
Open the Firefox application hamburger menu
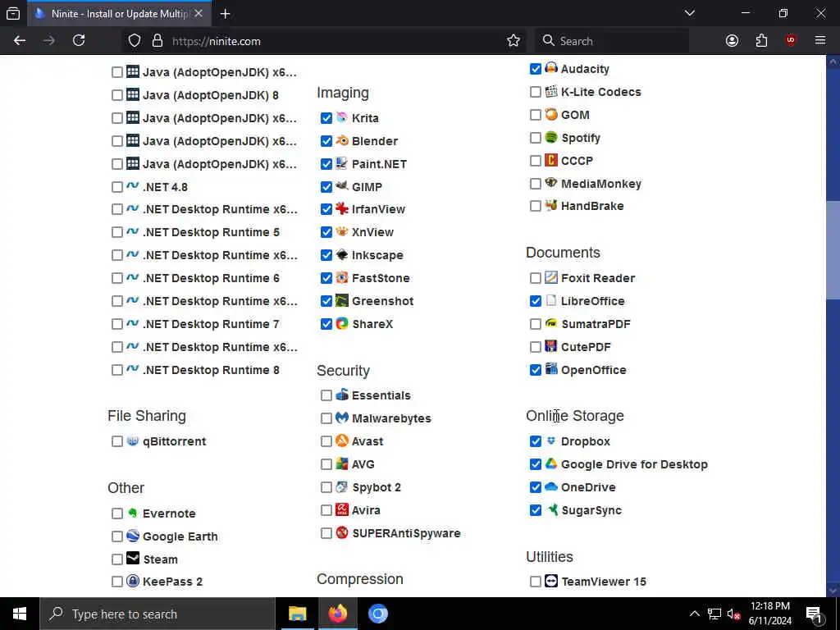(819, 41)
